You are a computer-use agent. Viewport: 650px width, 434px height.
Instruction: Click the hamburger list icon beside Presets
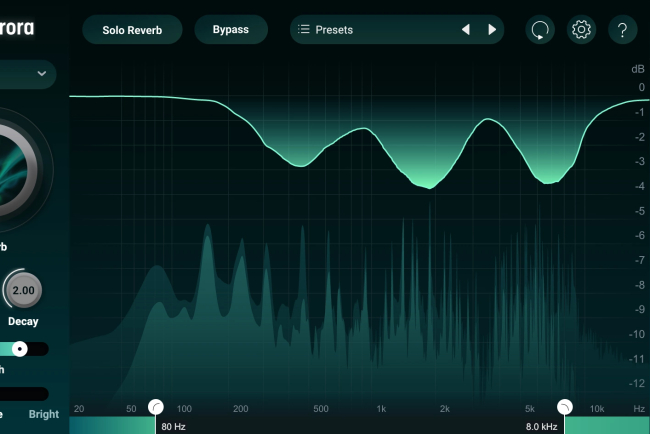pyautogui.click(x=303, y=29)
